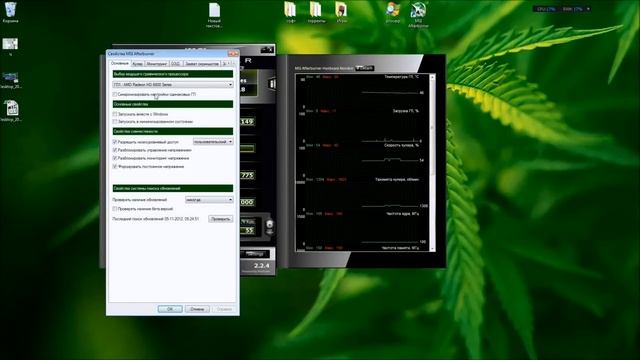This screenshot has height=360, width=640.
Task: Enable 'Проверять наличие бета-версий' checkbox
Action: coord(115,209)
